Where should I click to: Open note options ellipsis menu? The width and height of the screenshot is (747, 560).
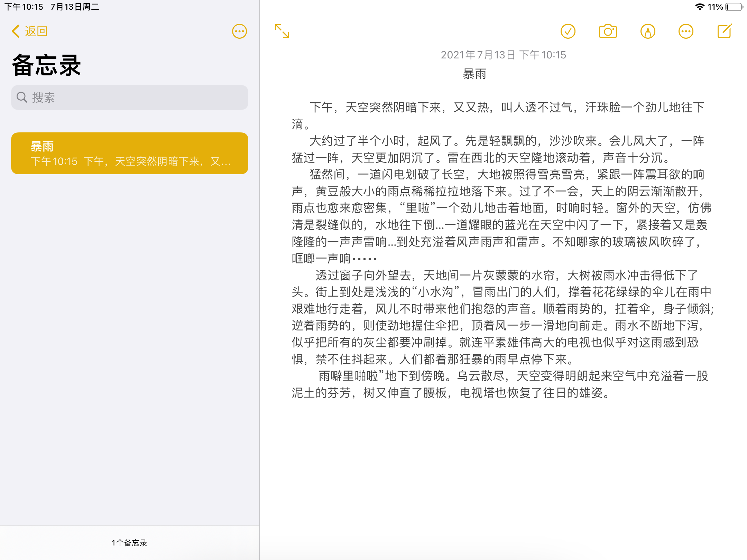point(686,31)
